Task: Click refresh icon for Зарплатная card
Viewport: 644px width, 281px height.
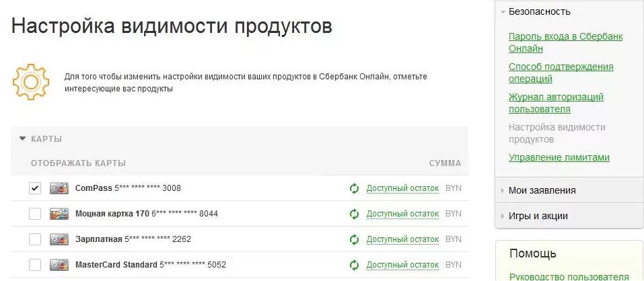Action: [354, 239]
